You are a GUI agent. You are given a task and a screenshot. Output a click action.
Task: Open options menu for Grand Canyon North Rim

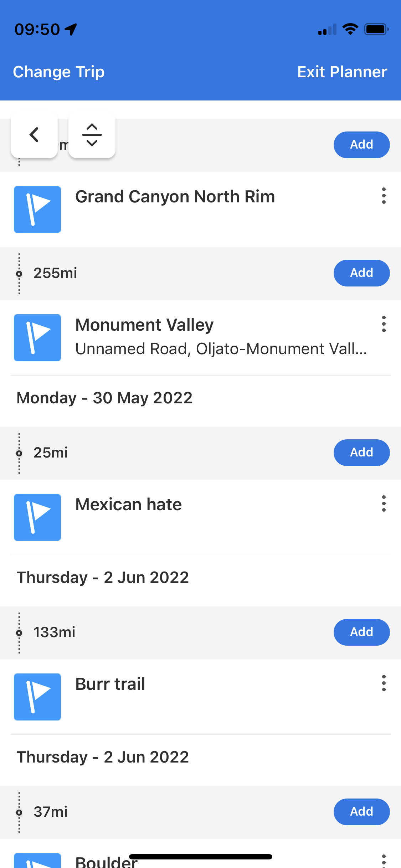[384, 196]
